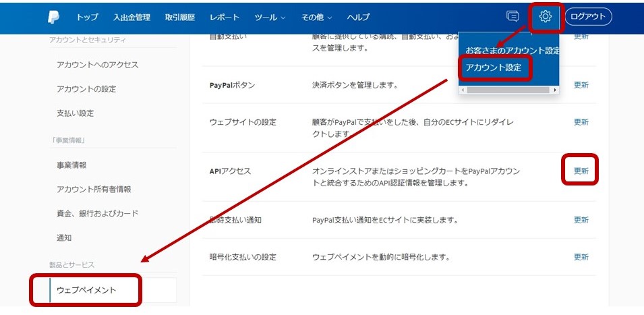Open 支払い設定 in the sidebar

click(x=75, y=113)
